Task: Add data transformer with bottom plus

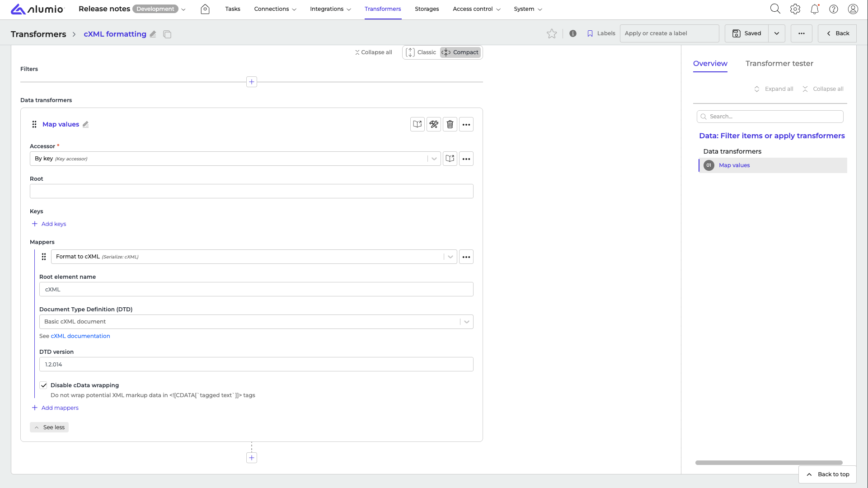Action: click(252, 458)
